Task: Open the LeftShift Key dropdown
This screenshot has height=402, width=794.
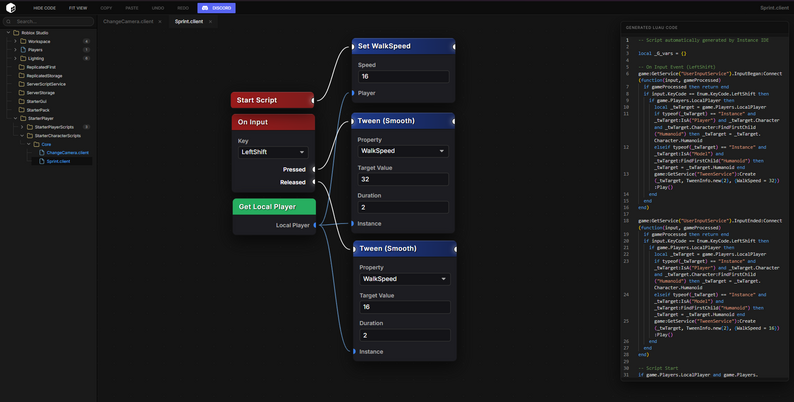Action: tap(273, 152)
